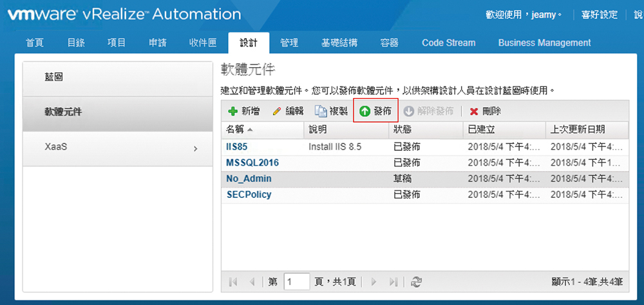
Task: Click 已發佈 status in SECPolicy row
Action: pyautogui.click(x=406, y=195)
